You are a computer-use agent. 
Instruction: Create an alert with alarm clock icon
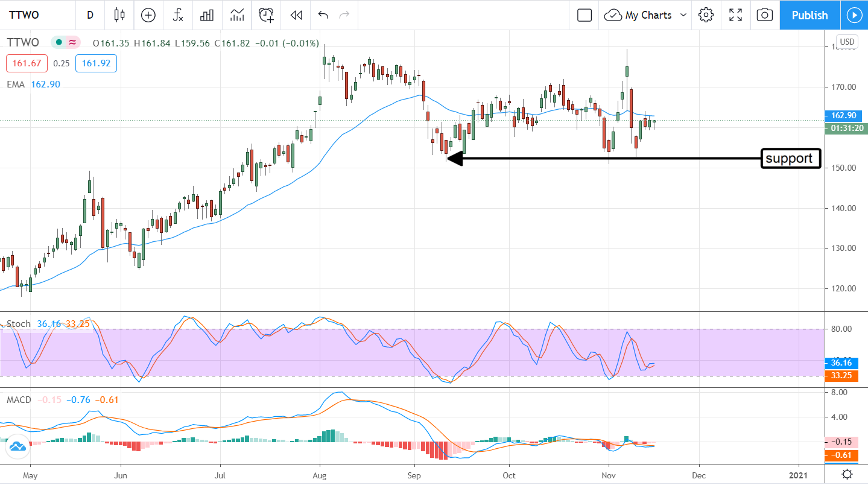coord(267,15)
